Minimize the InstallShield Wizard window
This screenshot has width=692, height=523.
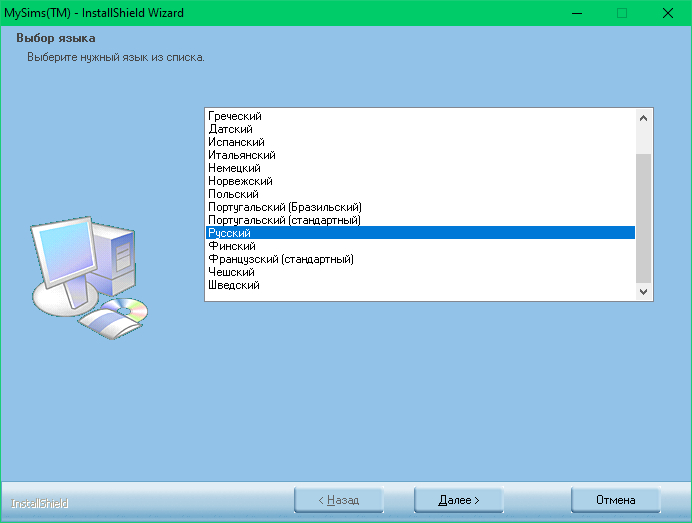click(577, 13)
